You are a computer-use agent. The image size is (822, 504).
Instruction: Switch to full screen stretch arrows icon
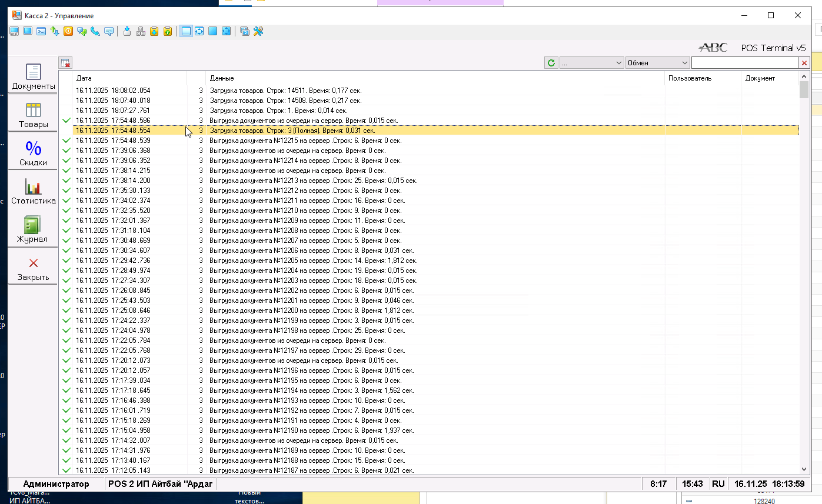pyautogui.click(x=227, y=32)
